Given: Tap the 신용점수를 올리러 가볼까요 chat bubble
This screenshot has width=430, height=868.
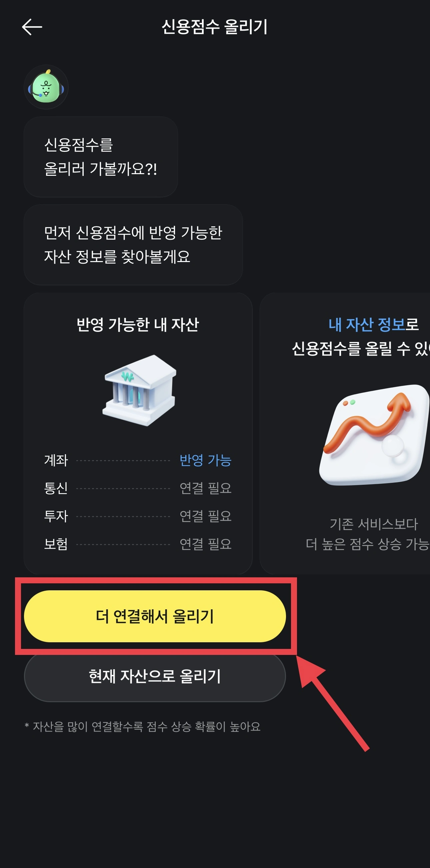Looking at the screenshot, I should pos(101,157).
